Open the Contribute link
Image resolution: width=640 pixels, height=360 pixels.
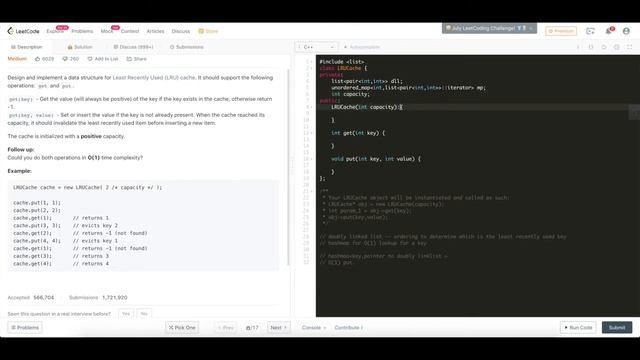click(x=349, y=327)
